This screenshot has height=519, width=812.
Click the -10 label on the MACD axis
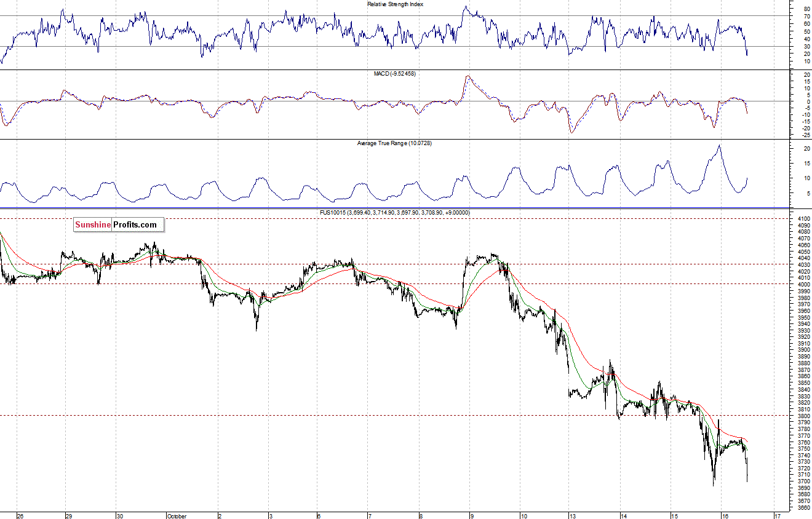pos(805,115)
